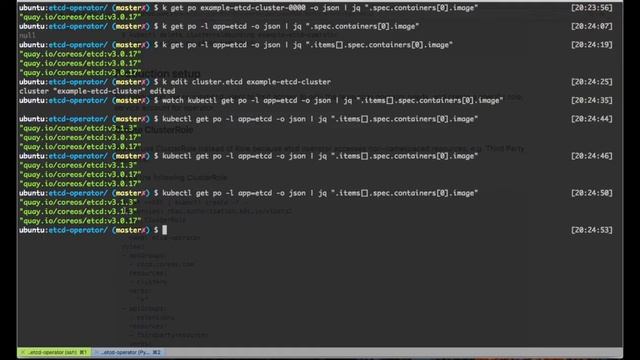Click the 'watch kubectl get po' command
640x360 pixels.
[333, 100]
